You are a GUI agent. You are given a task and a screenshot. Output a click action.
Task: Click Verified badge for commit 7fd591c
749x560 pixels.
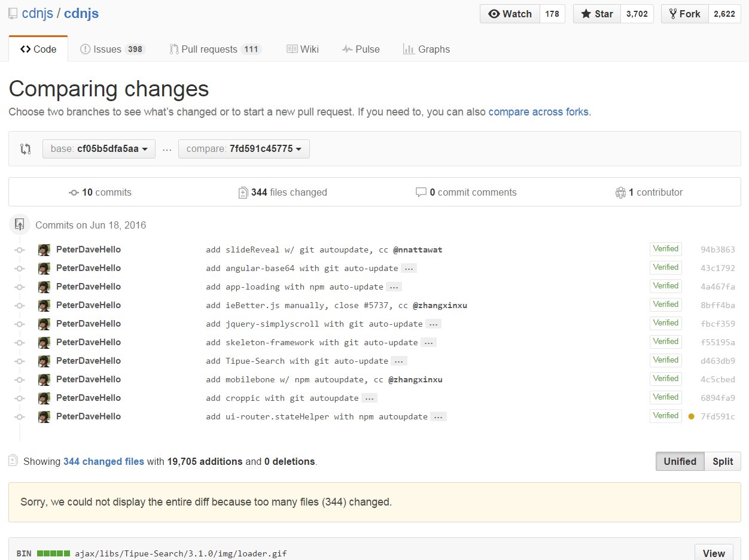[666, 416]
